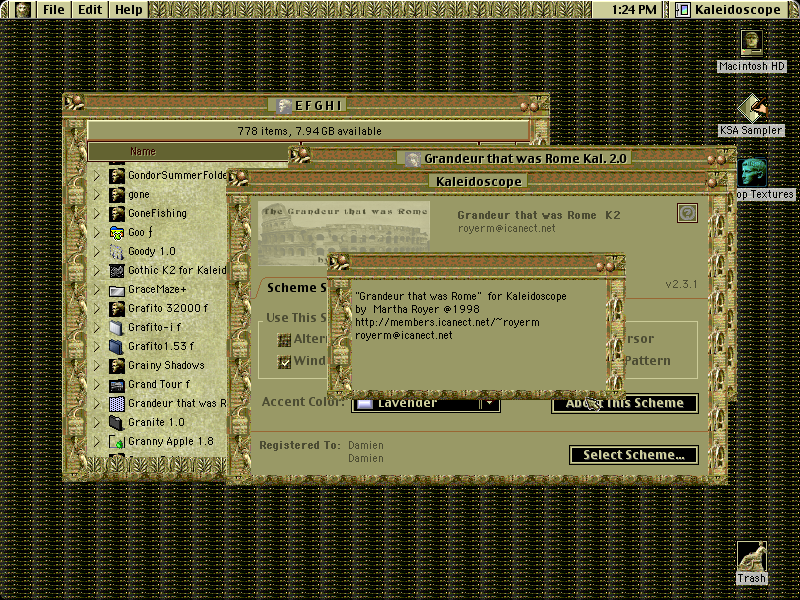Select the Grainy Shadows icon
Viewport: 800px width, 600px height.
pyautogui.click(x=117, y=366)
